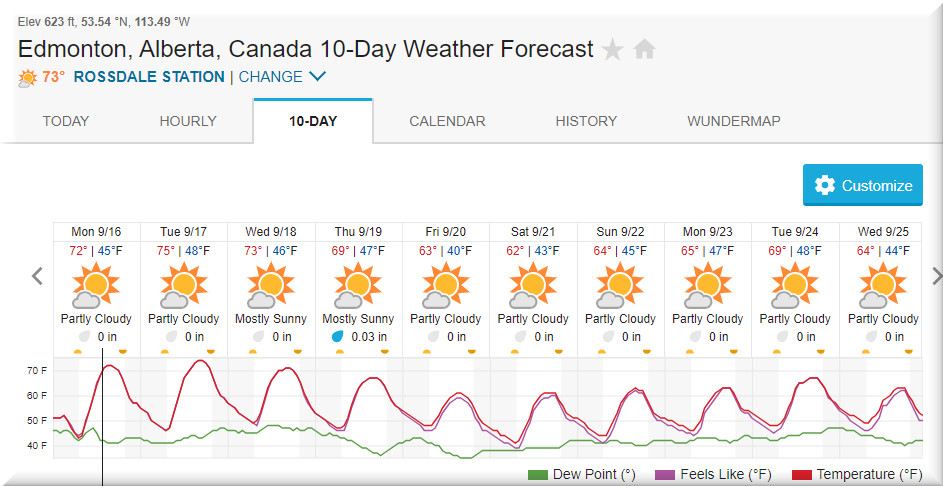Image resolution: width=943 pixels, height=486 pixels.
Task: Click Thursday 9/19 rain drop icon
Action: click(337, 337)
